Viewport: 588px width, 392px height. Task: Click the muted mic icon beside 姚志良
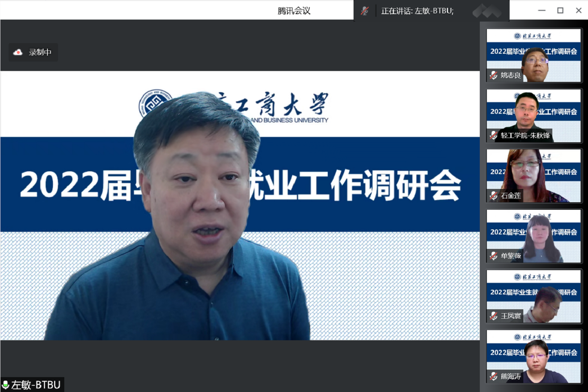click(494, 75)
